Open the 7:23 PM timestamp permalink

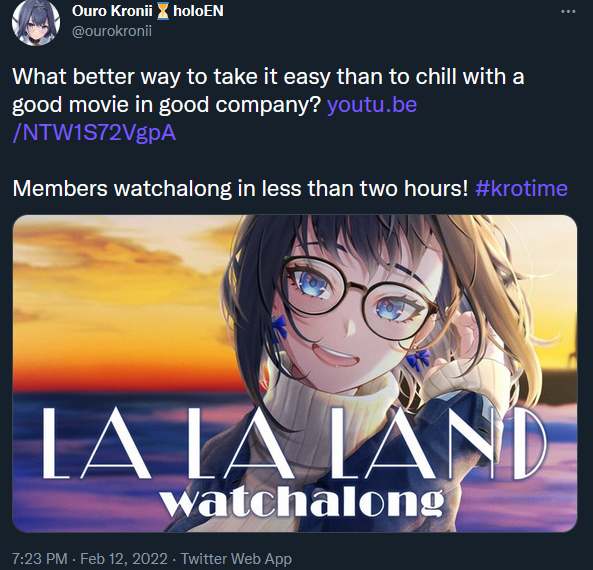pos(40,558)
